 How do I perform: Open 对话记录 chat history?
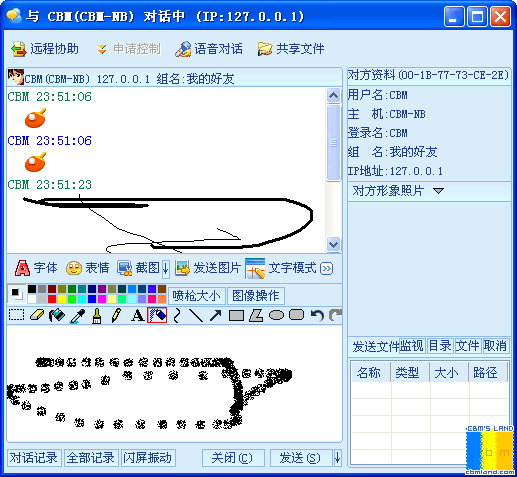(33, 458)
